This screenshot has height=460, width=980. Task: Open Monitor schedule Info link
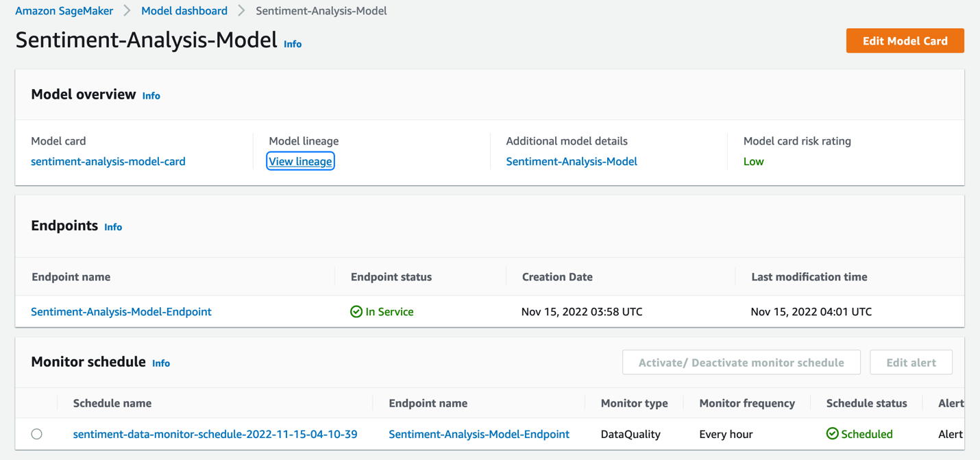coord(161,363)
